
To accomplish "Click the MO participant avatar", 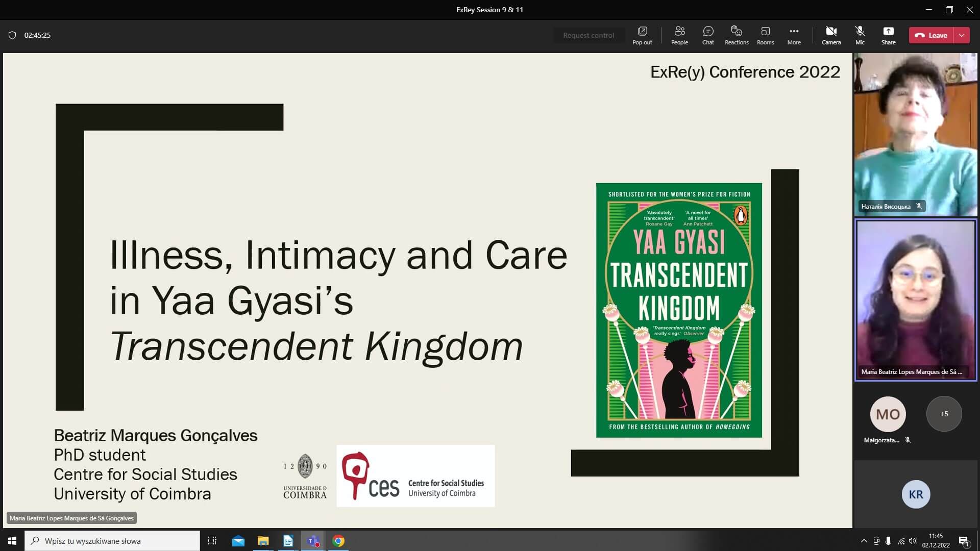I will tap(888, 414).
